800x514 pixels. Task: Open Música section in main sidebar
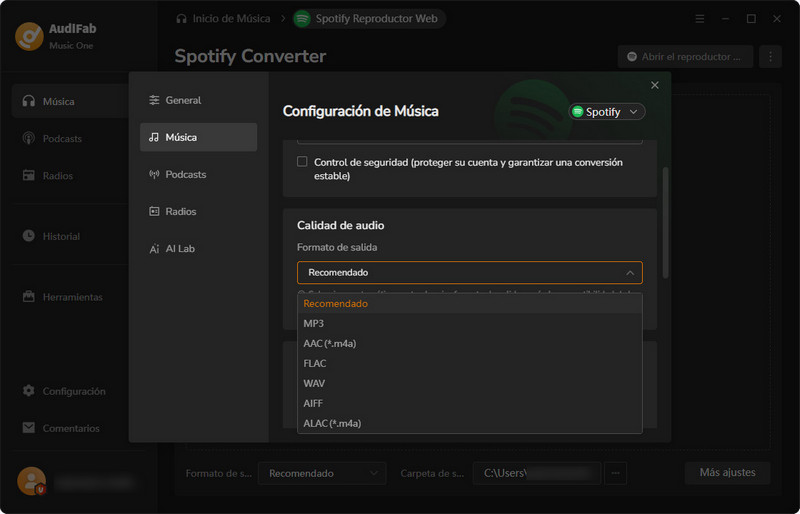(70, 101)
